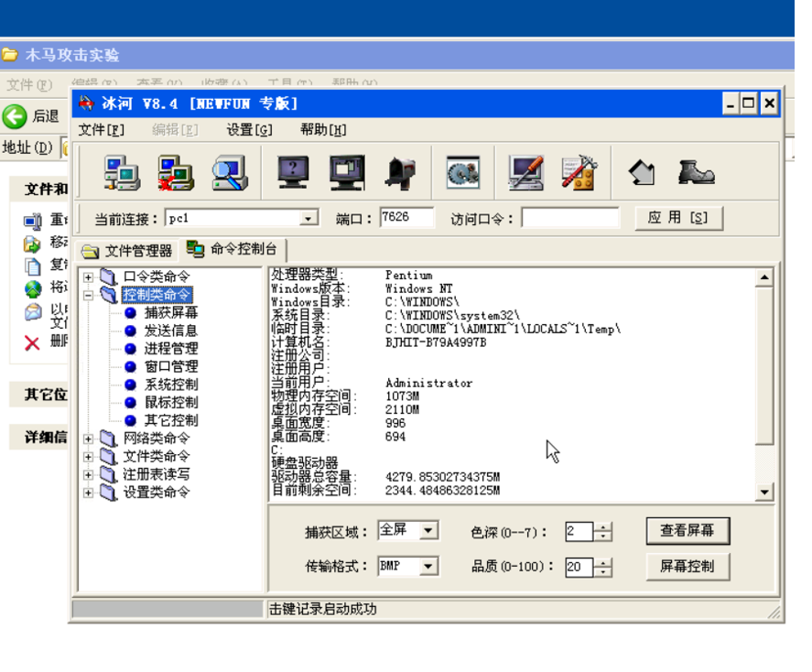Viewport: 812px width, 672px height.
Task: Click the View Screen question-mark monitor icon
Action: click(x=293, y=172)
